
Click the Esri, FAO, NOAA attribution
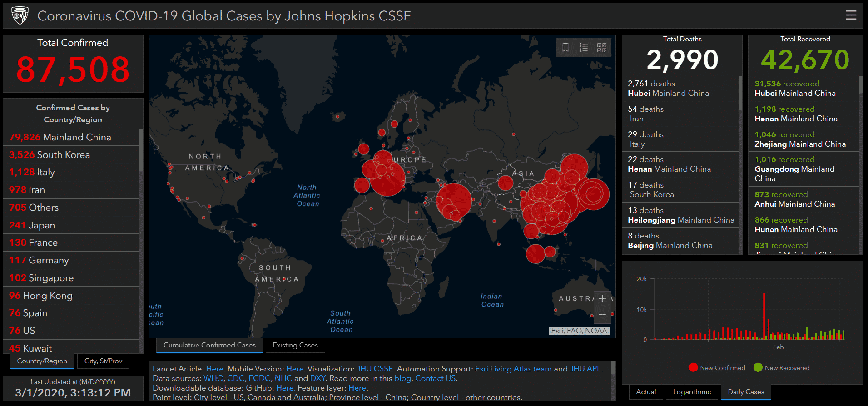click(579, 331)
